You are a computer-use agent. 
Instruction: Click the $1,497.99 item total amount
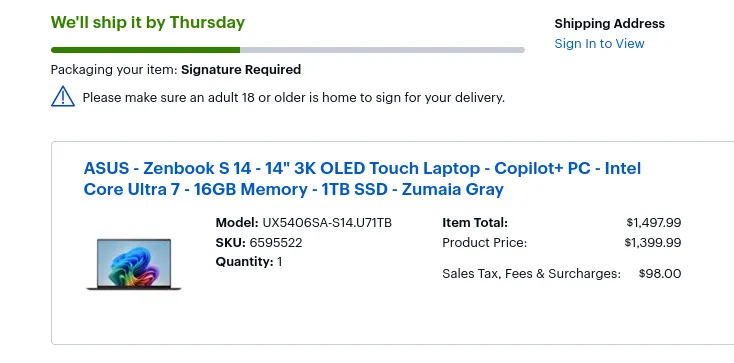click(653, 222)
